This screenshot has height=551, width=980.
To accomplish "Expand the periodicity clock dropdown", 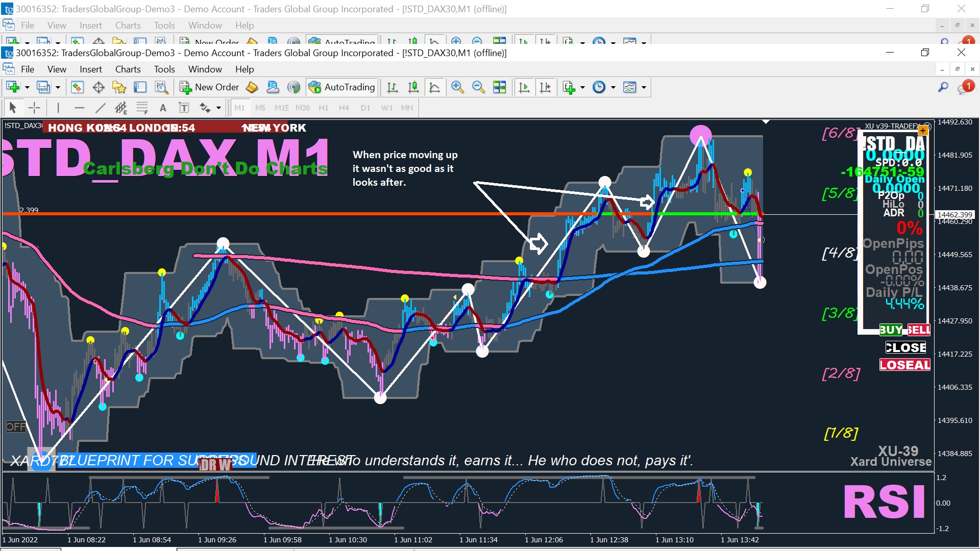I will tap(613, 87).
